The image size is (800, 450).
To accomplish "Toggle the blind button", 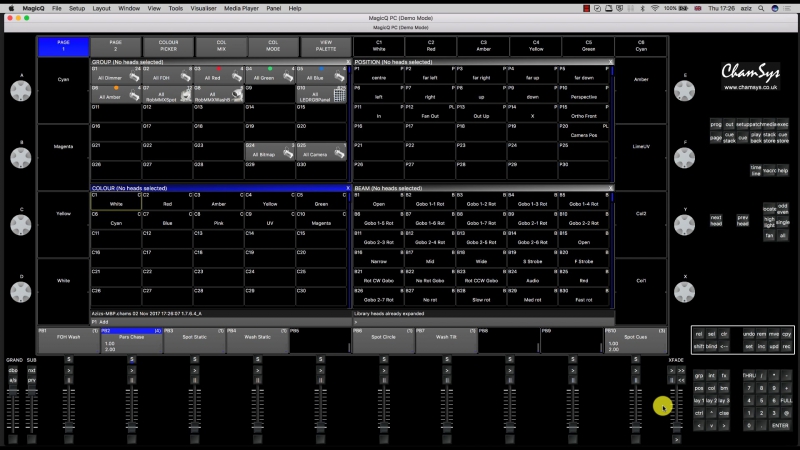I will [711, 346].
